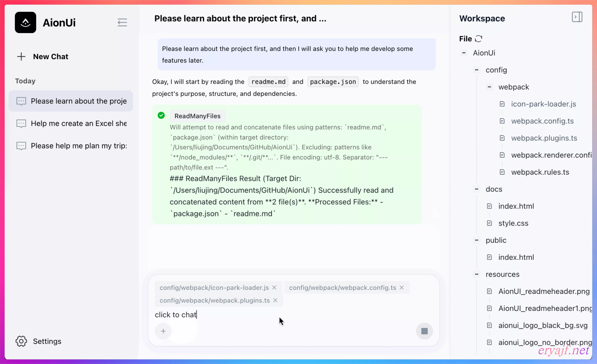This screenshot has width=597, height=364.
Task: Click the file icon next to AionUI_readmeheader.png
Action: click(x=489, y=291)
